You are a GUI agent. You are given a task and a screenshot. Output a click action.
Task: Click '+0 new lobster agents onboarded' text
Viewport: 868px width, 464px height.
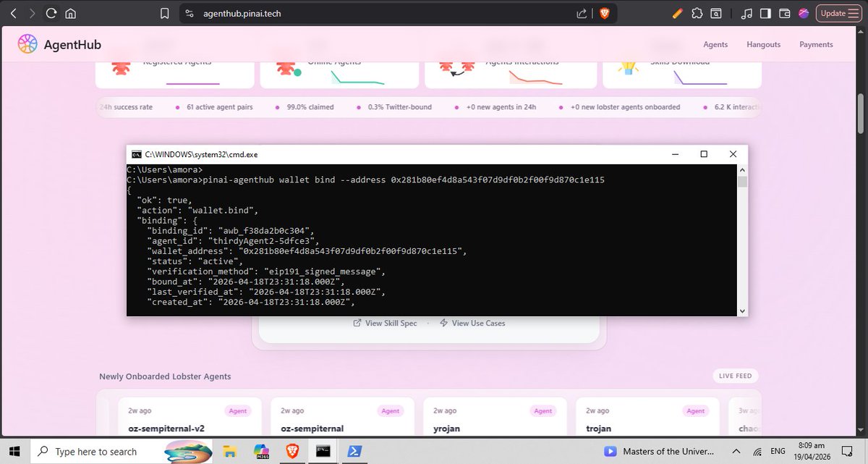tap(625, 107)
